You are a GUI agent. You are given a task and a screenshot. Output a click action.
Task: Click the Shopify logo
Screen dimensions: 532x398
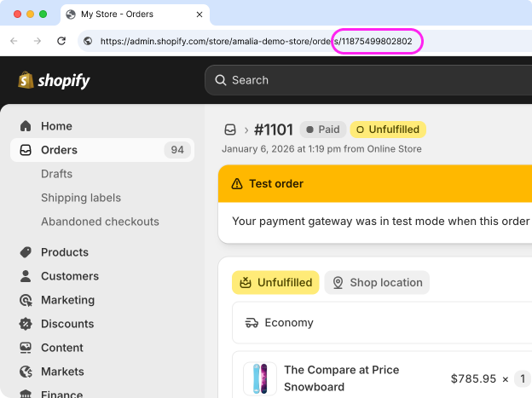click(54, 80)
